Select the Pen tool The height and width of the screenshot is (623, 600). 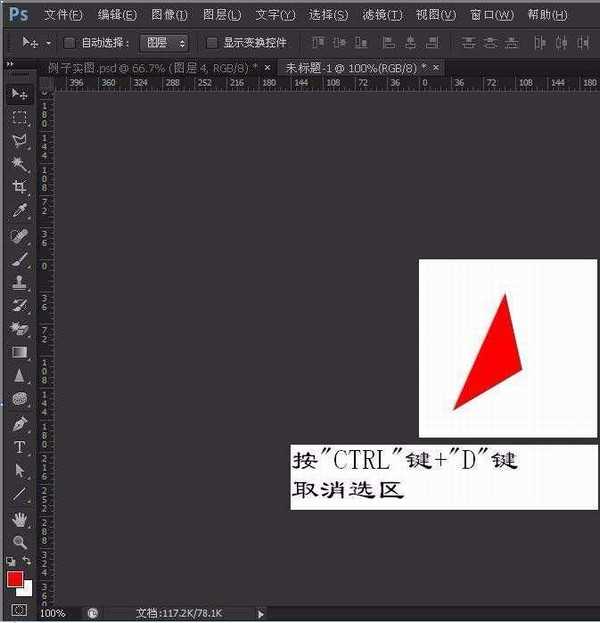click(x=19, y=424)
